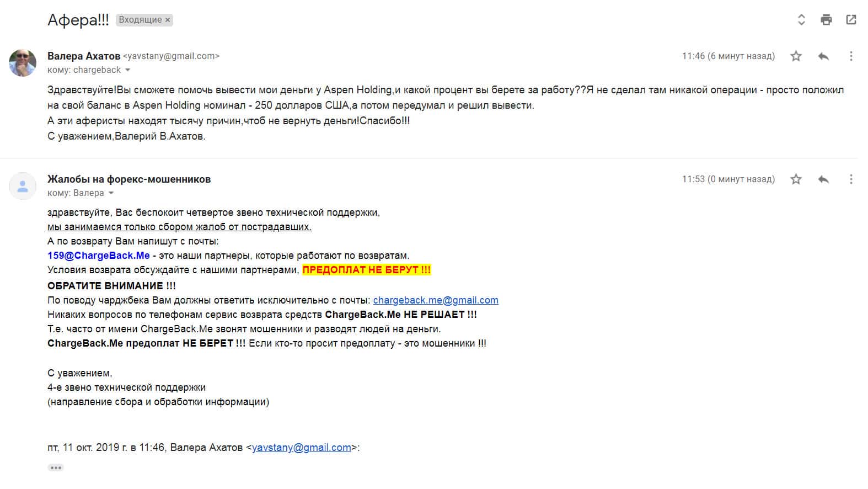868x489 pixels.
Task: Show recipient details next to кому: Валера
Action: point(111,193)
